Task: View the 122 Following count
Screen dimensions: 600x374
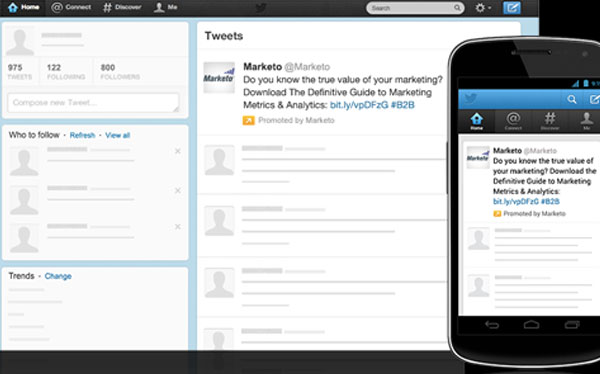Action: [66, 72]
